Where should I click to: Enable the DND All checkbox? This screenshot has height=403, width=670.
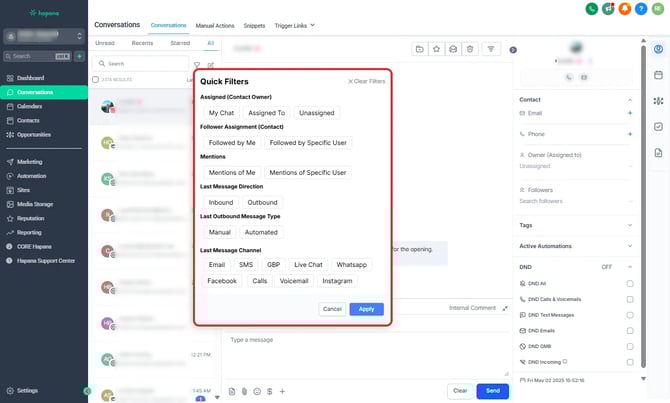point(629,284)
